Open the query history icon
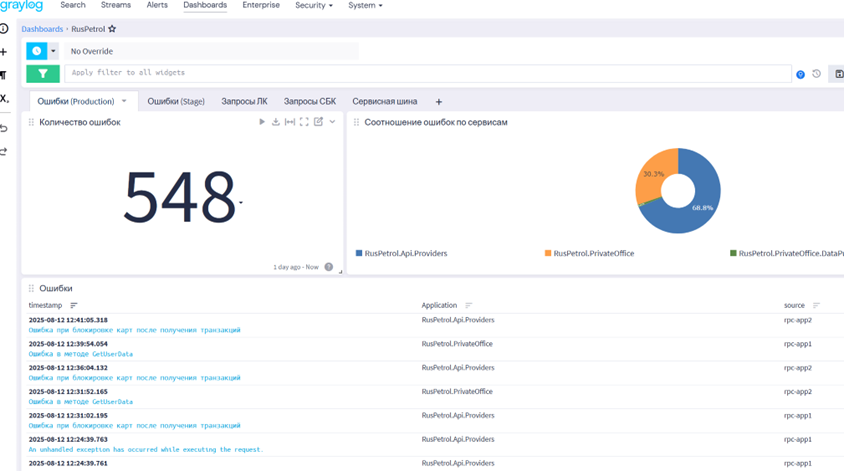 coord(817,74)
